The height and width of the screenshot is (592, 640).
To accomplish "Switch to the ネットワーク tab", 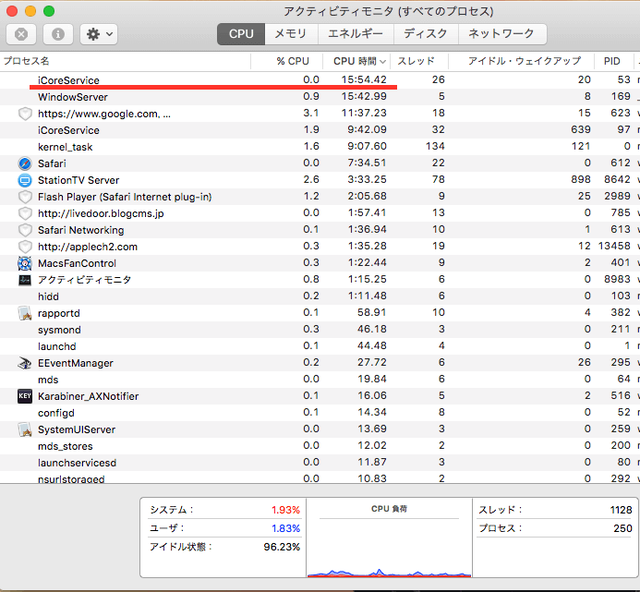I will point(502,34).
